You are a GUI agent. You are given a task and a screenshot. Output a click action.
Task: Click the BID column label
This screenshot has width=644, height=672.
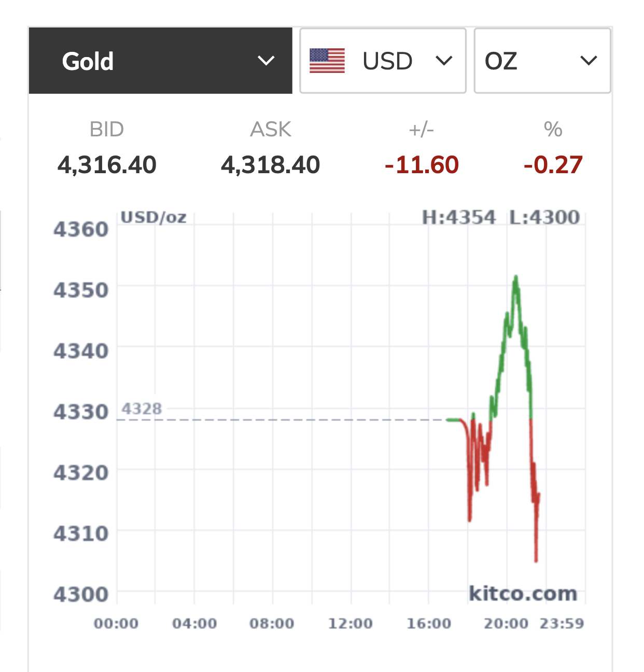pos(107,129)
